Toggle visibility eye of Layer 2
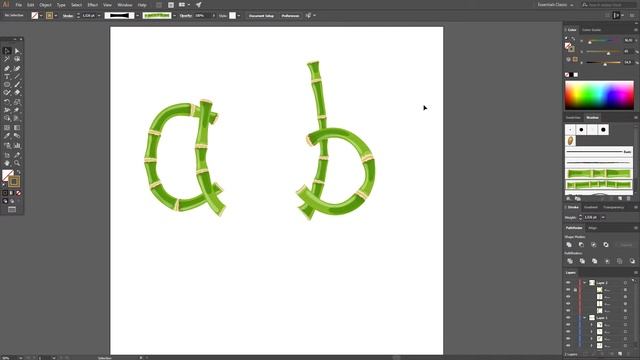 coord(568,282)
